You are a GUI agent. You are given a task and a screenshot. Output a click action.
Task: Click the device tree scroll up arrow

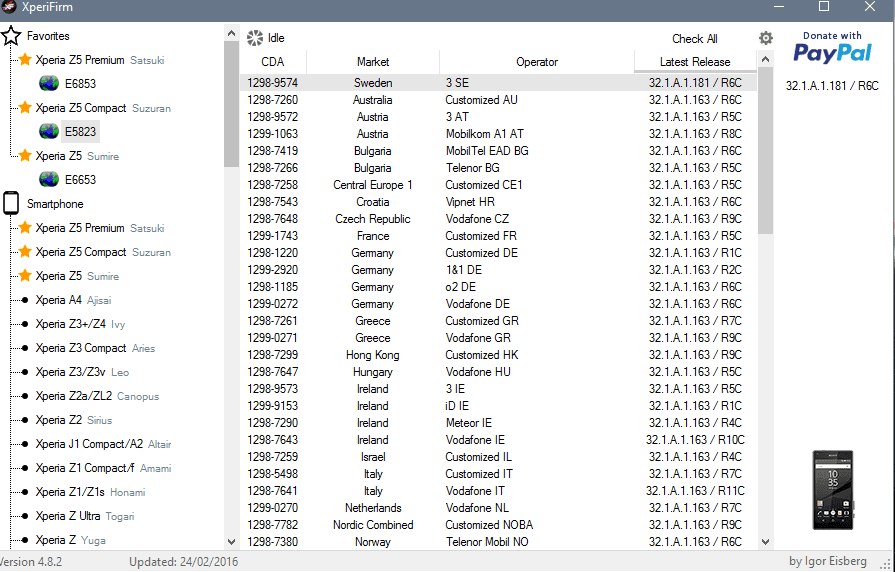click(231, 33)
